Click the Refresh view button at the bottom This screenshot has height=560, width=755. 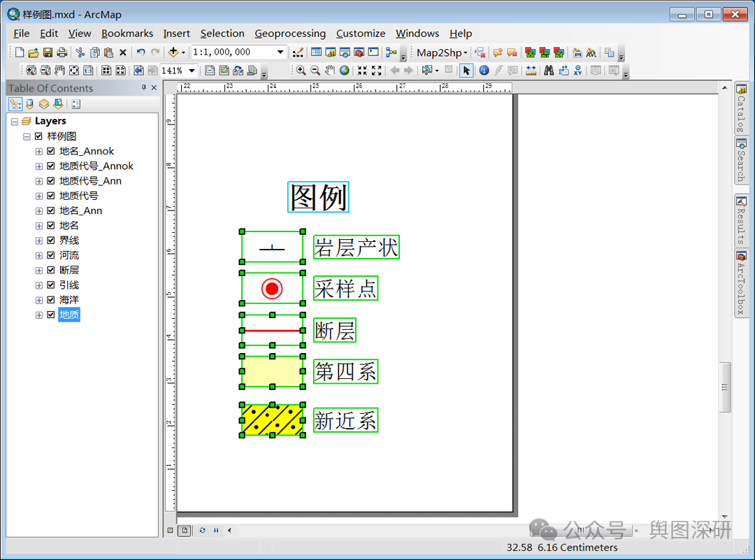(202, 530)
